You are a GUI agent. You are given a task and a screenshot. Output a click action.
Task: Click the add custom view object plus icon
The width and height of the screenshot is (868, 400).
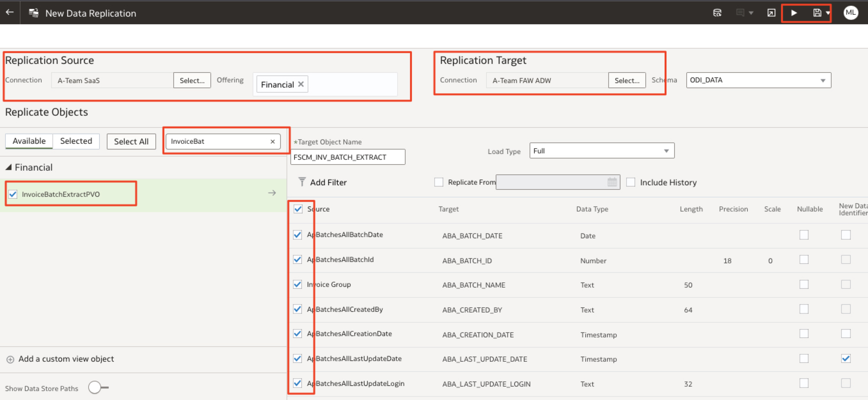point(11,359)
